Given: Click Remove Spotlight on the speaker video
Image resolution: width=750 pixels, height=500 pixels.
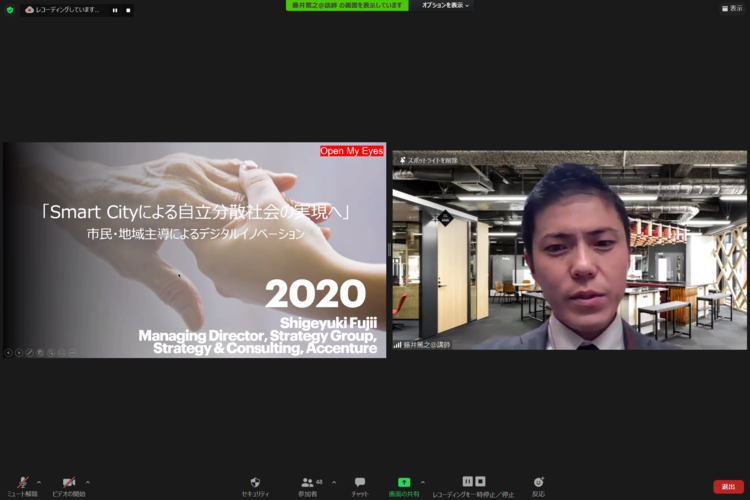Looking at the screenshot, I should click(429, 160).
